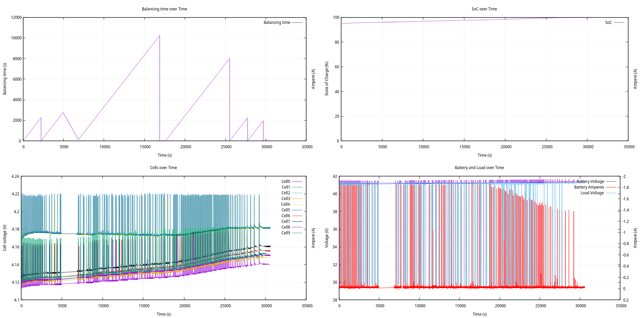Select the 'Balancing time' legend label

[277, 23]
